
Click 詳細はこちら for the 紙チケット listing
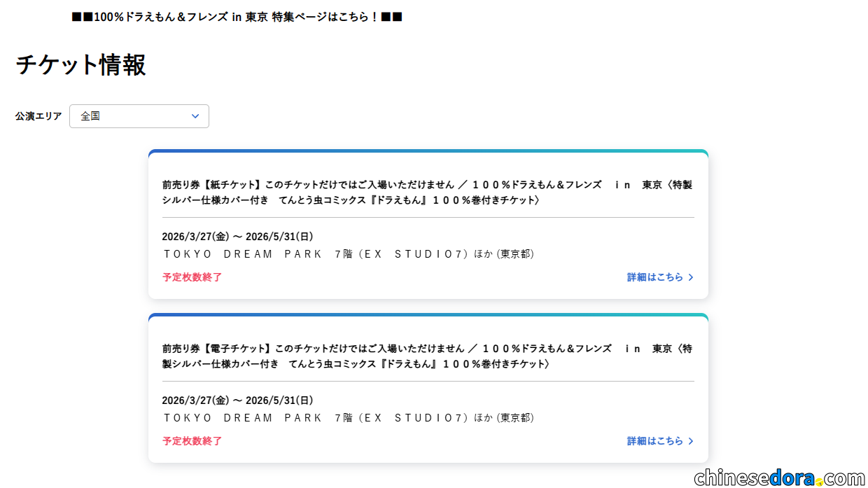[x=654, y=277]
